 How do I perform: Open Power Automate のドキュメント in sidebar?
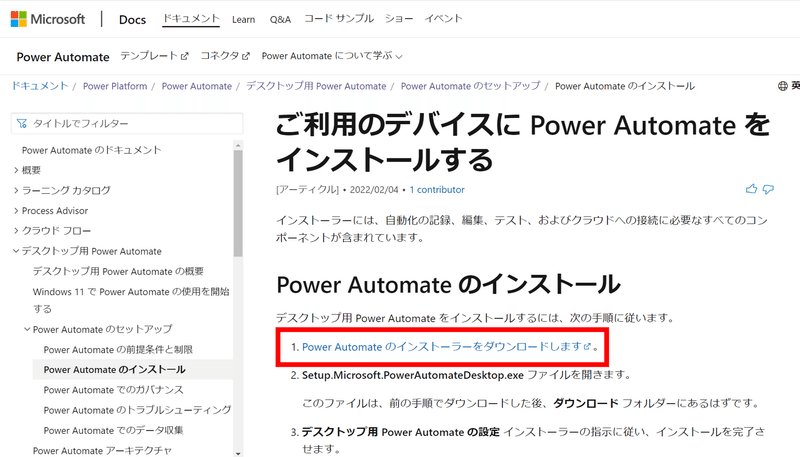coord(91,150)
